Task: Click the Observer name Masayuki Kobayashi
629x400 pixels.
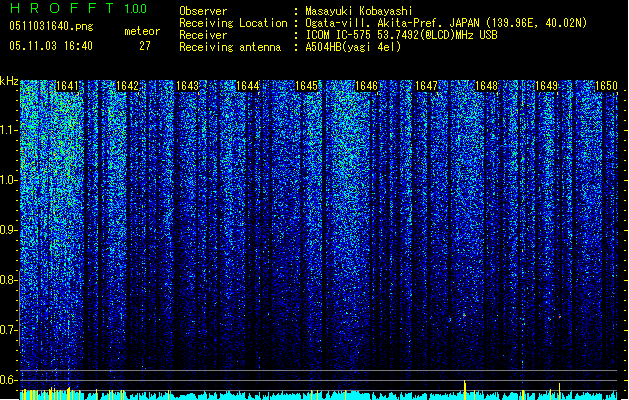Action: (359, 11)
